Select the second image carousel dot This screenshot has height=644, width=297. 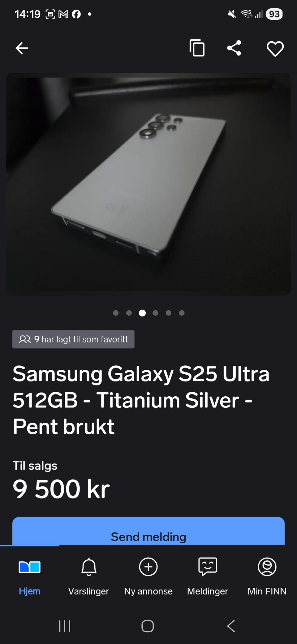pyautogui.click(x=129, y=313)
